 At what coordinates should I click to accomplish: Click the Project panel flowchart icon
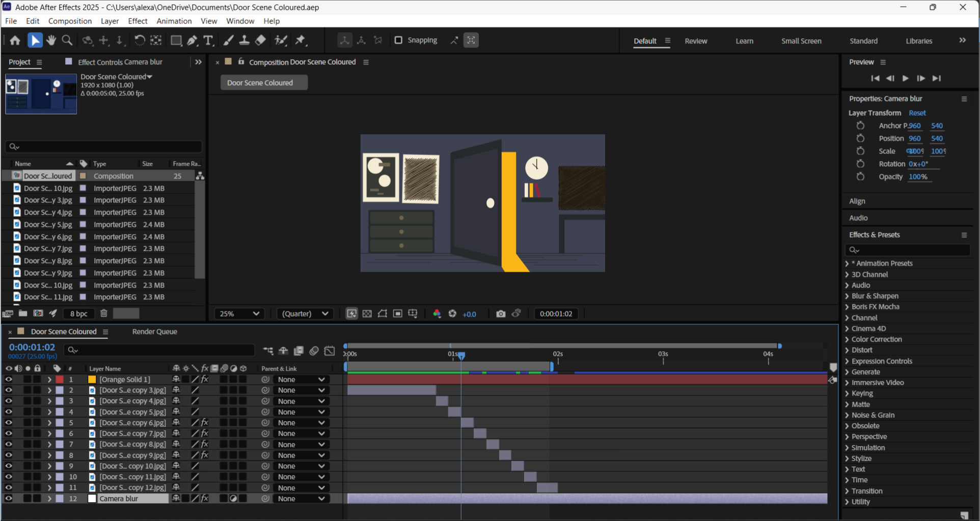pos(200,176)
